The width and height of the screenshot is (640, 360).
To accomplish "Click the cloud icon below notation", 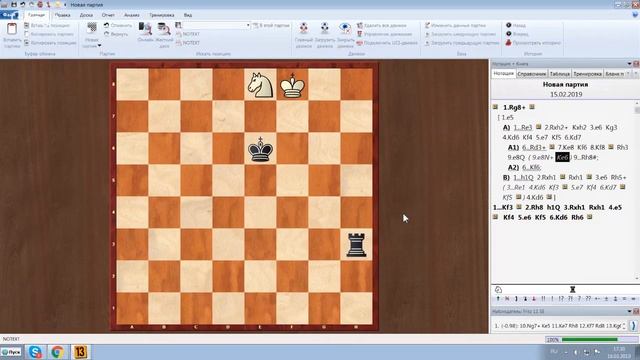I will pyautogui.click(x=498, y=289).
